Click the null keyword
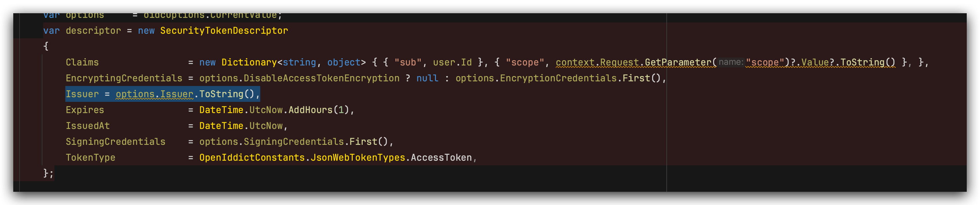The width and height of the screenshot is (980, 205). (x=427, y=79)
